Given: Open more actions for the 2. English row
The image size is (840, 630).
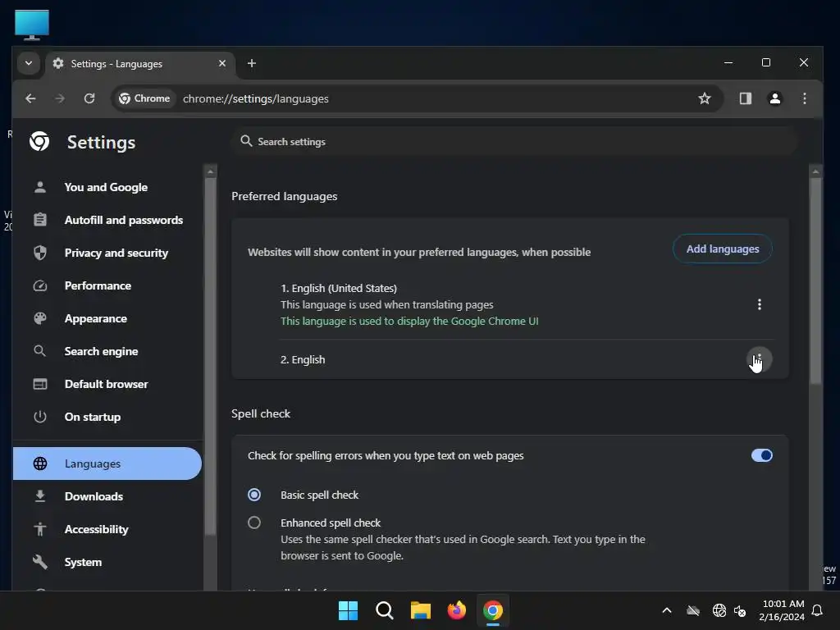Looking at the screenshot, I should pyautogui.click(x=759, y=359).
